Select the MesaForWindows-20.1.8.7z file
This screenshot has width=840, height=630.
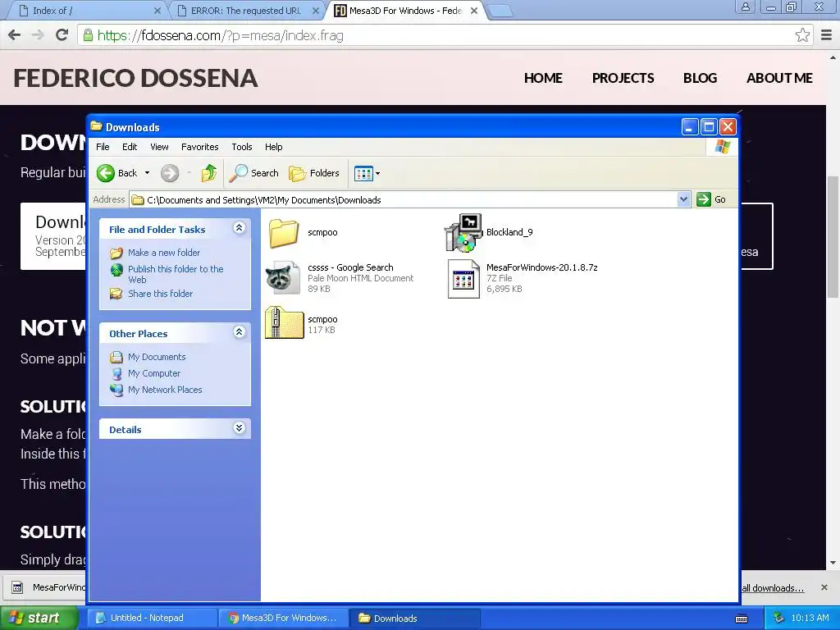[463, 279]
